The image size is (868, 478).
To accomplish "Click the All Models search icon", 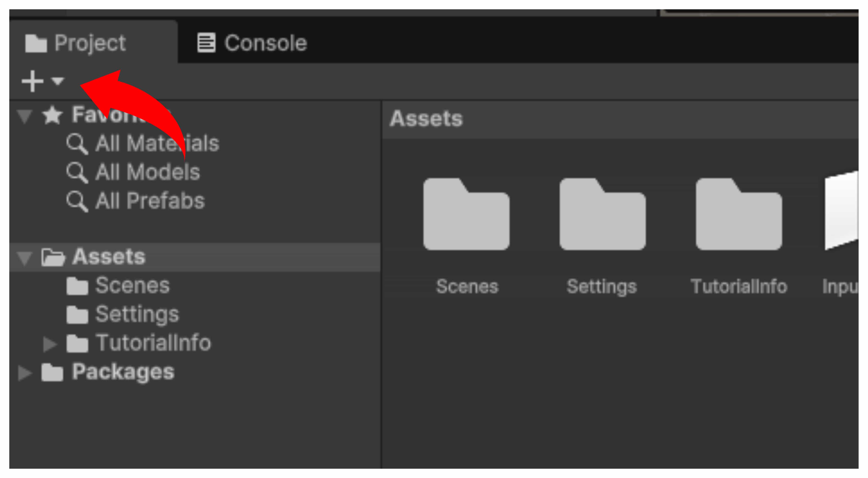I will tap(77, 173).
